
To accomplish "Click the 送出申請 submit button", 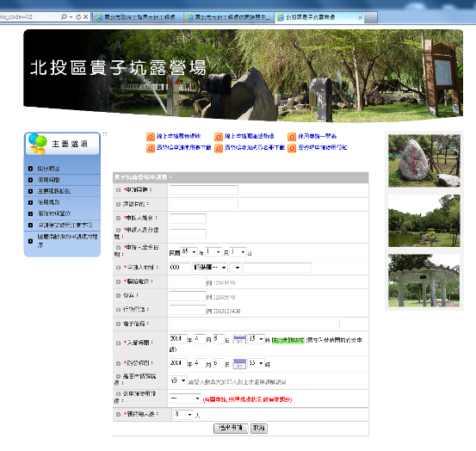I will point(231,429).
